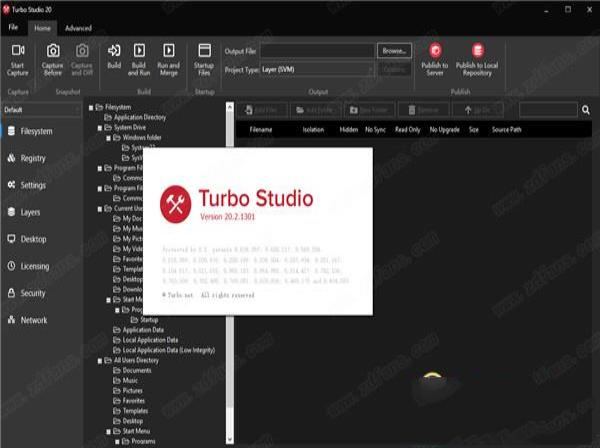Viewport: 600px width, 448px height.
Task: Click the Read Only column header
Action: (408, 130)
